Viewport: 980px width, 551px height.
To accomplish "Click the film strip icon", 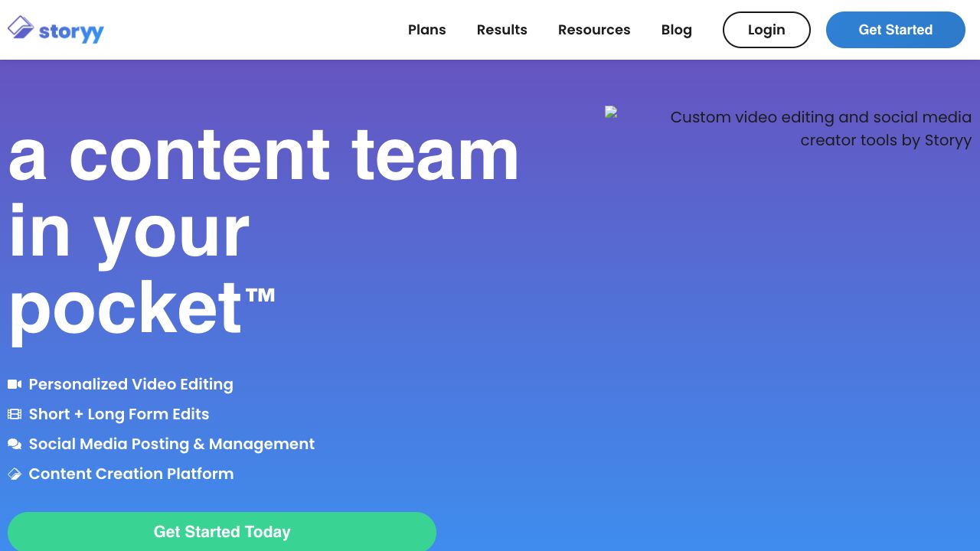I will pyautogui.click(x=15, y=414).
